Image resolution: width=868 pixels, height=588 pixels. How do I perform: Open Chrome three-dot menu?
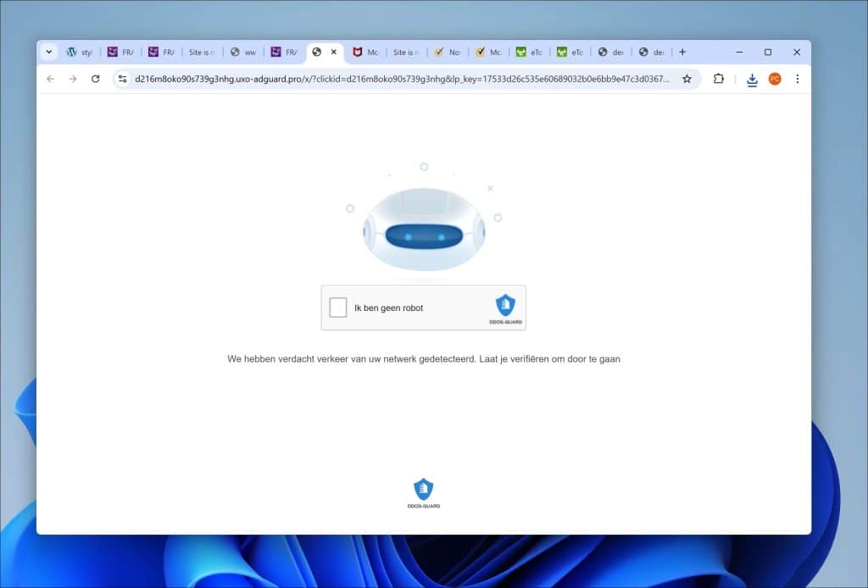coord(797,79)
